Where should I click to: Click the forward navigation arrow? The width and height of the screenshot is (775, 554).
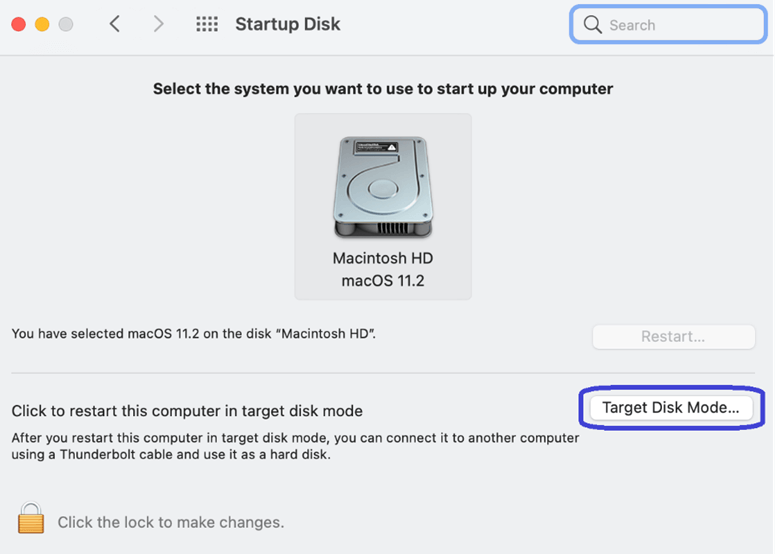coord(158,24)
